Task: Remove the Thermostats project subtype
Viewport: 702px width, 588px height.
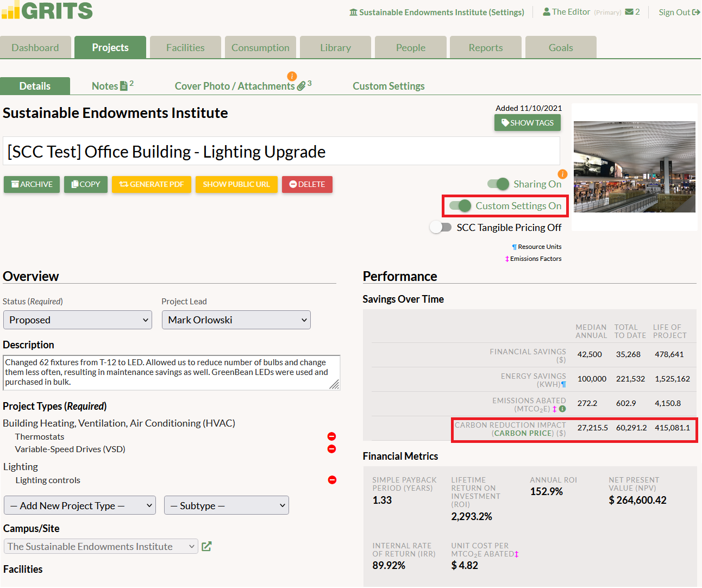Action: (331, 436)
